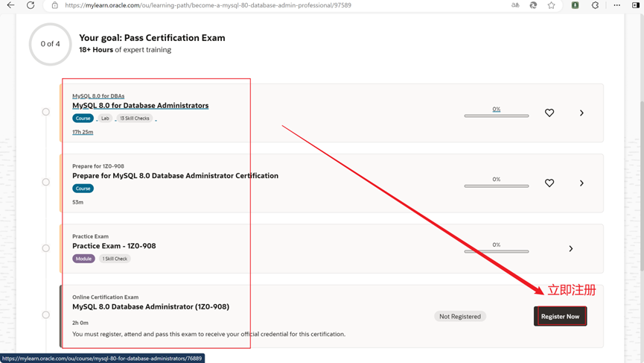Click the browser address bar URL
Image resolution: width=644 pixels, height=363 pixels.
pos(208,5)
